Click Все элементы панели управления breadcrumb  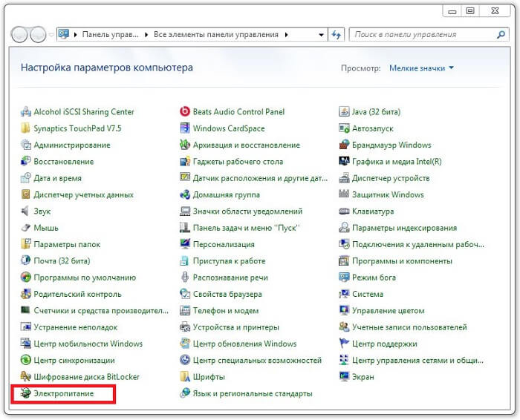pos(216,34)
